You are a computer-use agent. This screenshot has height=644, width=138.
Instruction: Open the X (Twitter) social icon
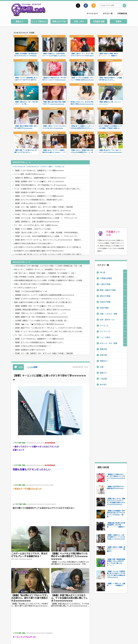click(x=78, y=5)
